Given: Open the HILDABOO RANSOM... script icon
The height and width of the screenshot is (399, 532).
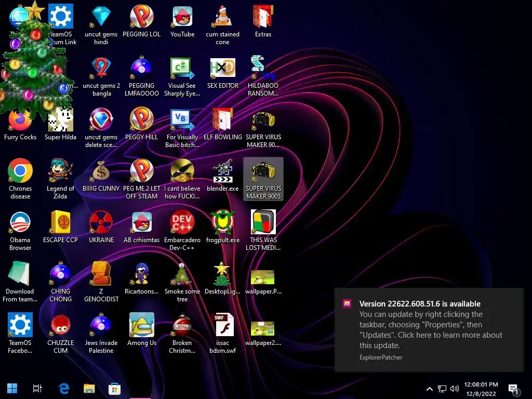Looking at the screenshot, I should (263, 68).
